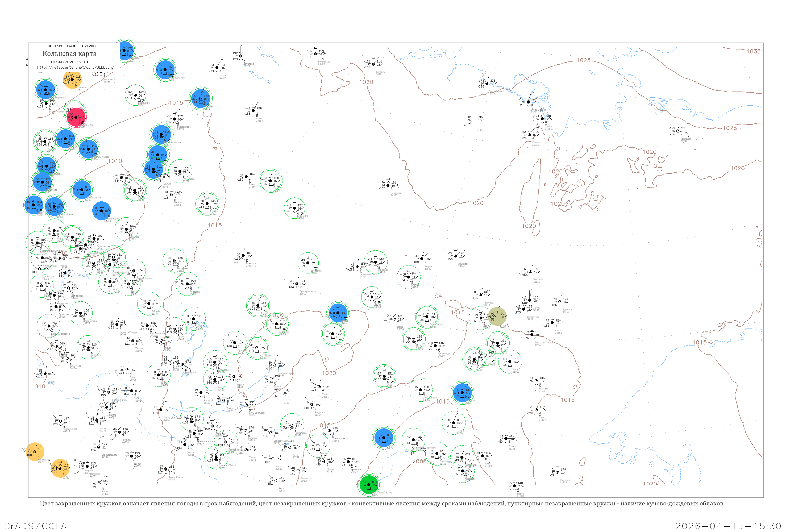Click the blue Нерюнгри station marker

click(x=462, y=393)
